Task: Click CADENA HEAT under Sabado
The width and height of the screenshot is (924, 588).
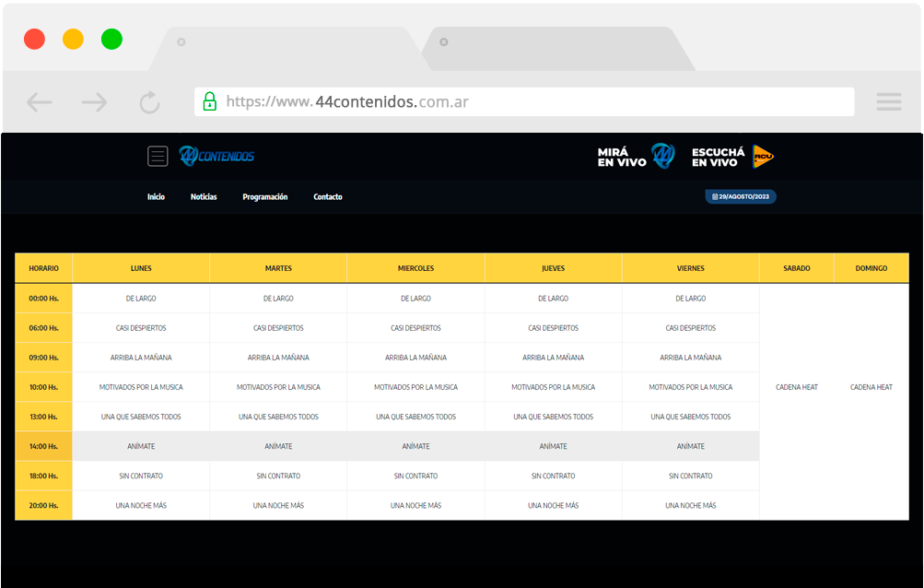Action: [x=797, y=387]
